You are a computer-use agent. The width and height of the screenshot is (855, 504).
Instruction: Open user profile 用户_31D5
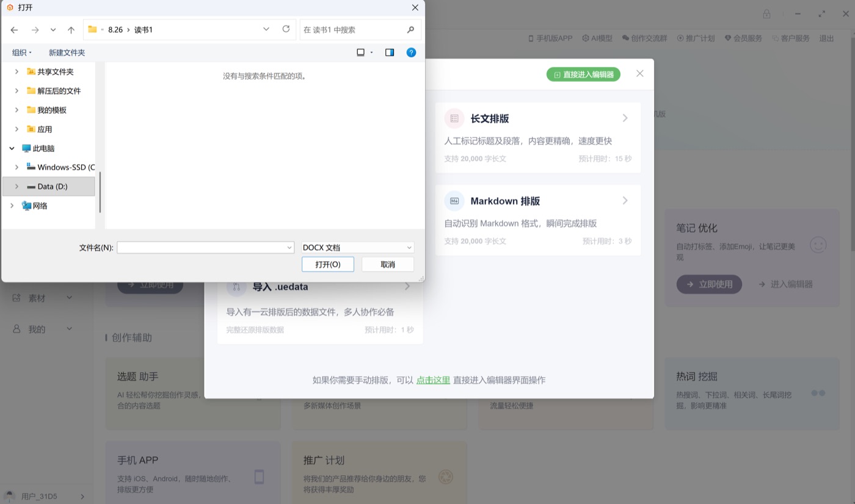click(x=44, y=496)
